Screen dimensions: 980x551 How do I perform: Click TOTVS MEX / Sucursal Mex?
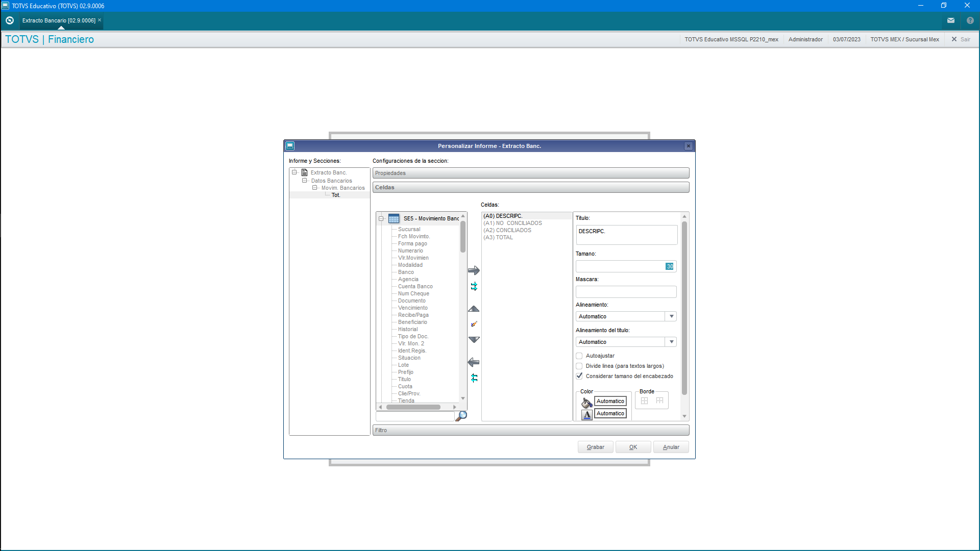pyautogui.click(x=904, y=39)
